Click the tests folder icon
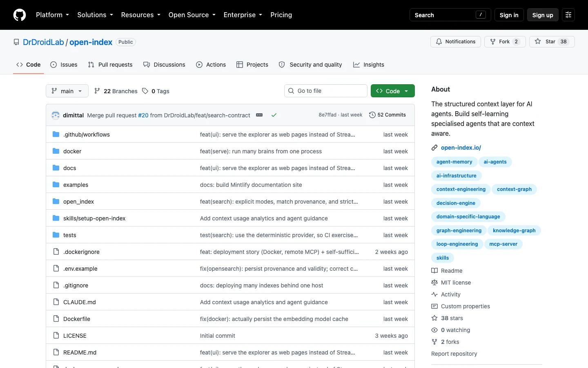 (56, 235)
